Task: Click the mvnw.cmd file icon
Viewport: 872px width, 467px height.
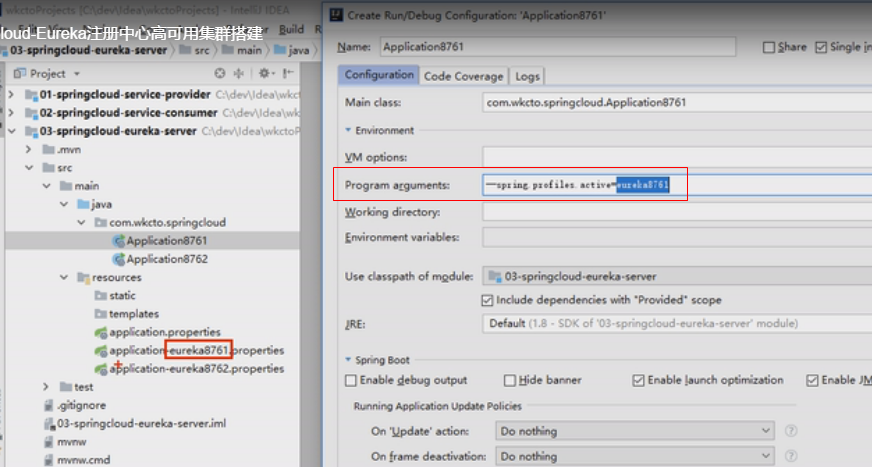Action: 49,460
